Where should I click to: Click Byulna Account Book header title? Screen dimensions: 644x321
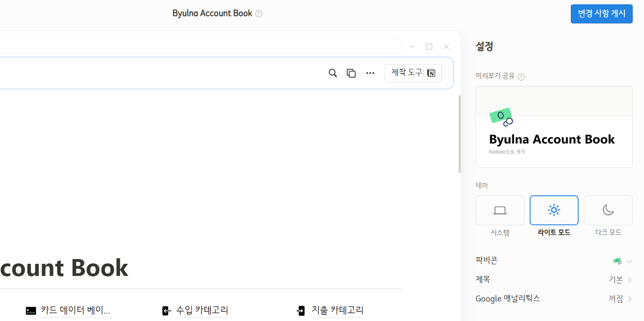pyautogui.click(x=212, y=13)
